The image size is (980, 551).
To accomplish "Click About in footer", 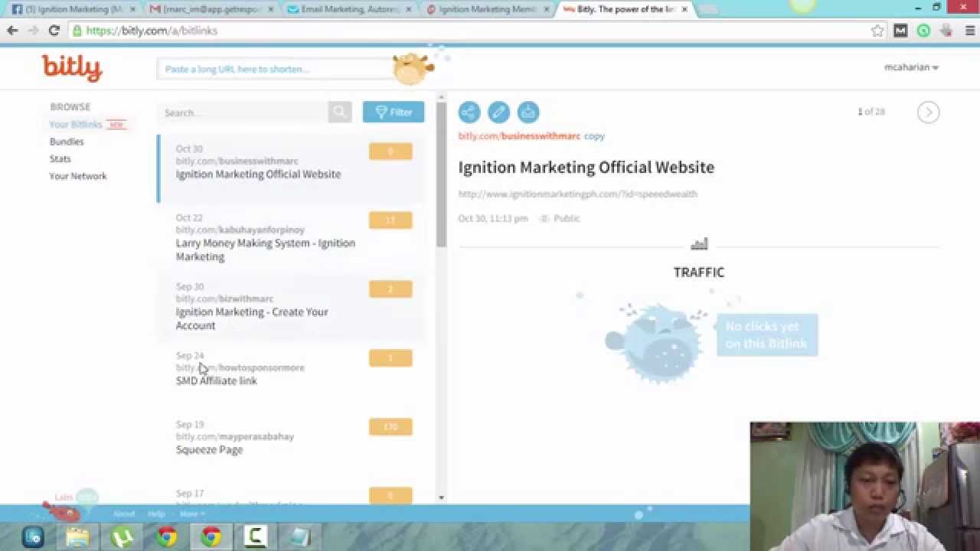I will coord(124,514).
